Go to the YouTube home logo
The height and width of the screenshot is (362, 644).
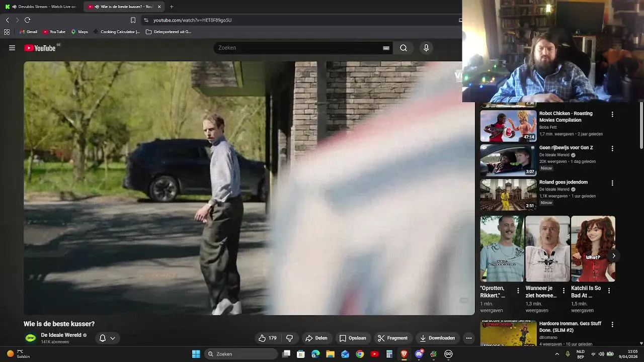click(40, 48)
